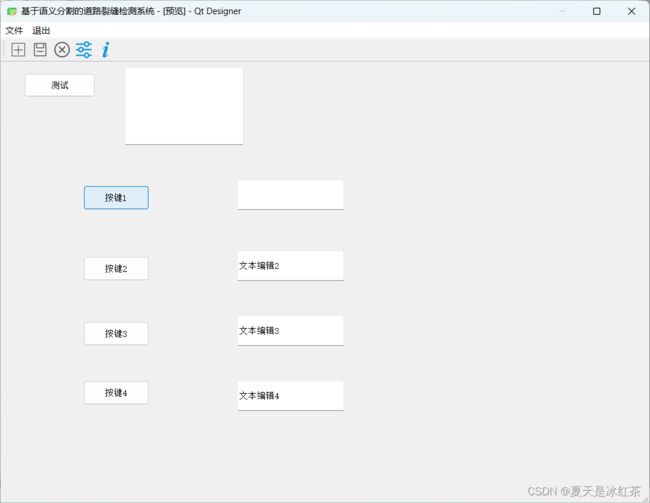Screen dimensions: 650x503
Task: Click the blue info 'i' icon
Action: point(106,50)
